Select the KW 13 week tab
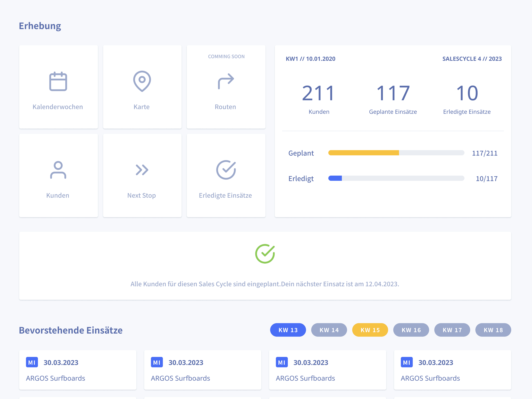The height and width of the screenshot is (399, 532). (x=288, y=330)
